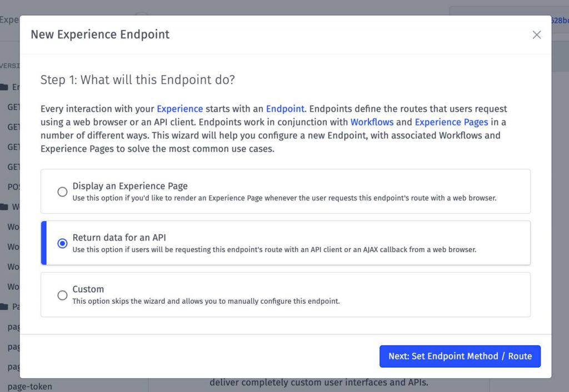The image size is (569, 392).
Task: Click Next: Set Endpoint Method / Route
Action: [460, 356]
